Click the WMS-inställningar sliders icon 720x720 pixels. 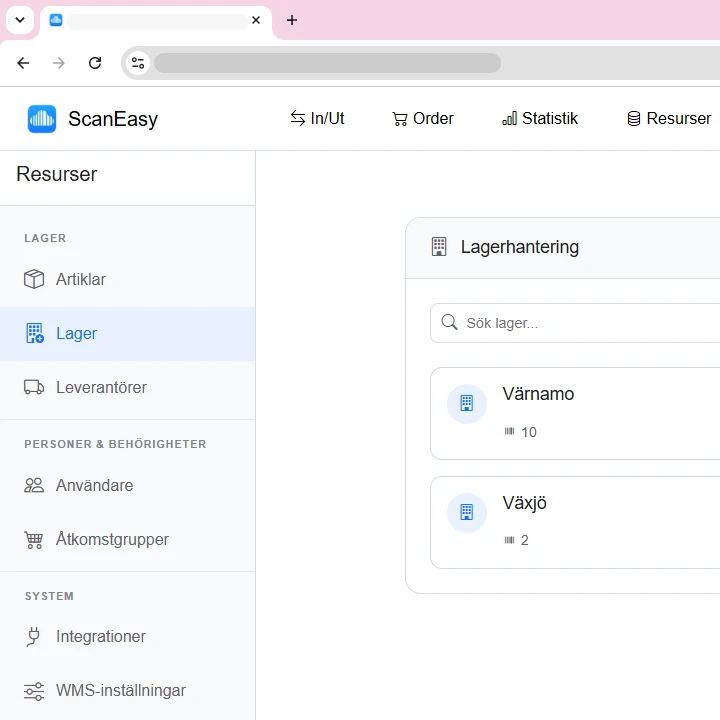[34, 691]
